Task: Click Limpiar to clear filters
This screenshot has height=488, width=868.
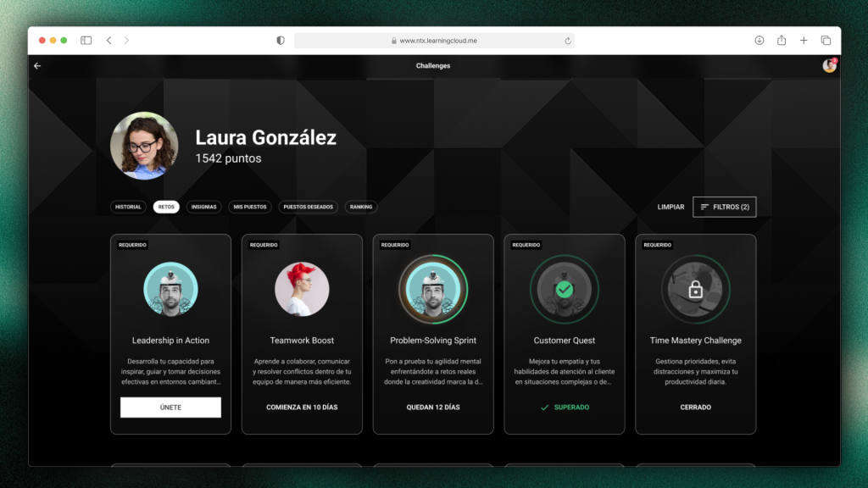Action: 670,207
